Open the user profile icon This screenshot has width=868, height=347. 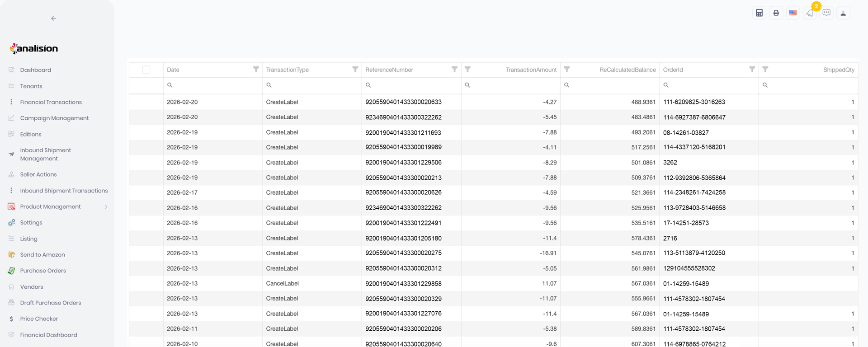(x=843, y=13)
